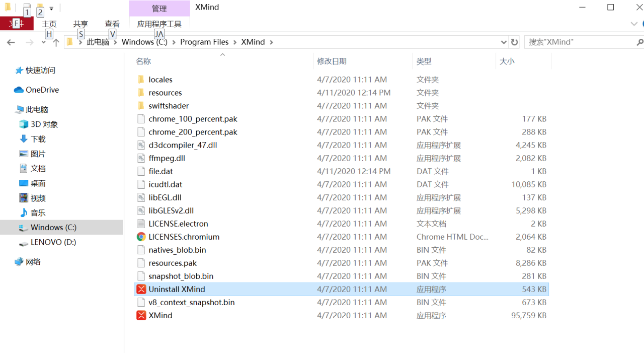Click the 图片 pictures icon
Viewport: 644px width, 353px height.
tap(24, 154)
